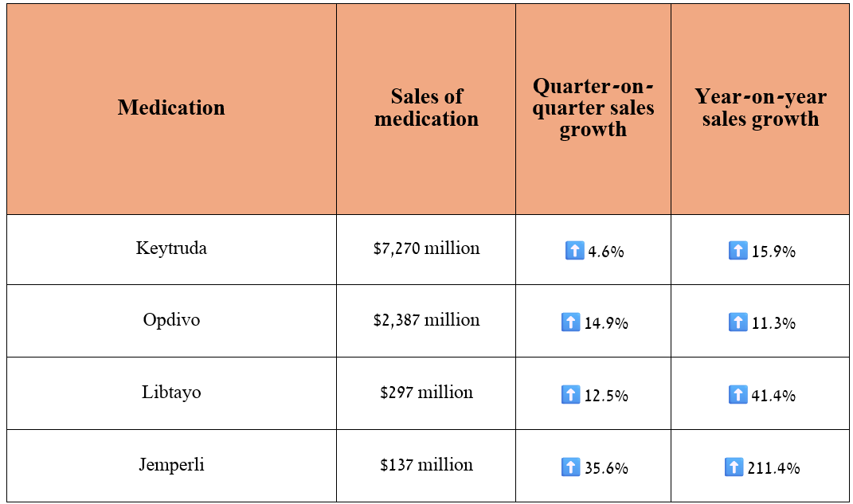
Task: Click the up arrow beside Keytruda's 15.9%
Action: 738,252
